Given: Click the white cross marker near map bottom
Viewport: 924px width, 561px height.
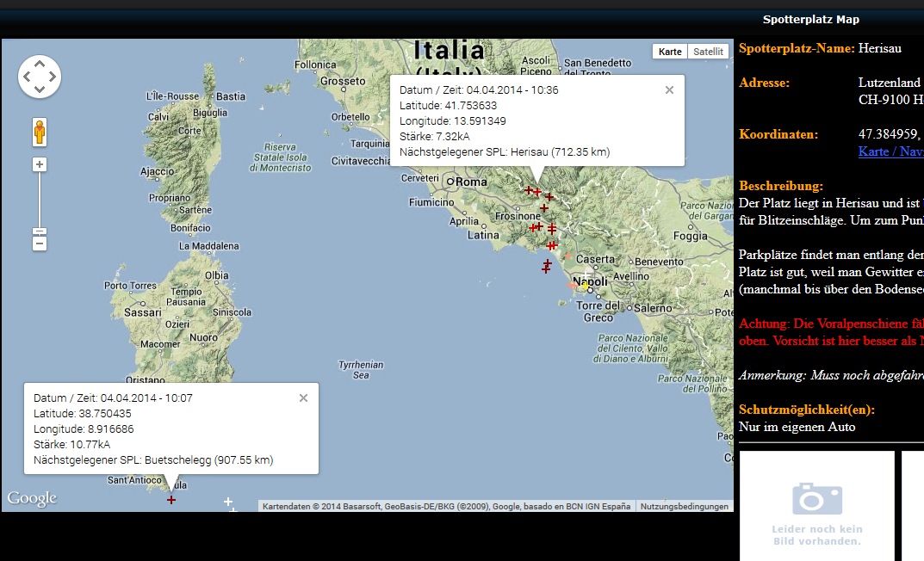Looking at the screenshot, I should (x=228, y=502).
